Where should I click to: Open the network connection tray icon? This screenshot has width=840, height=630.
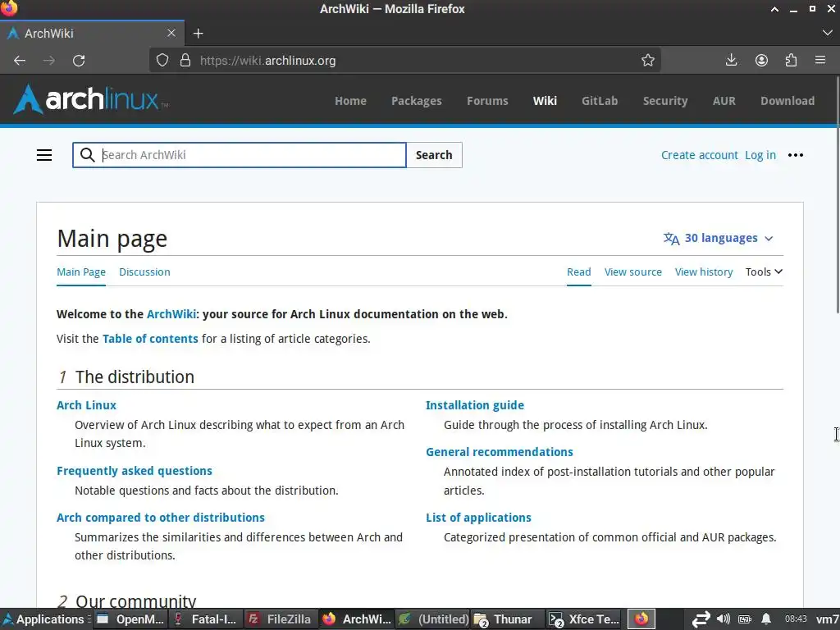point(701,619)
